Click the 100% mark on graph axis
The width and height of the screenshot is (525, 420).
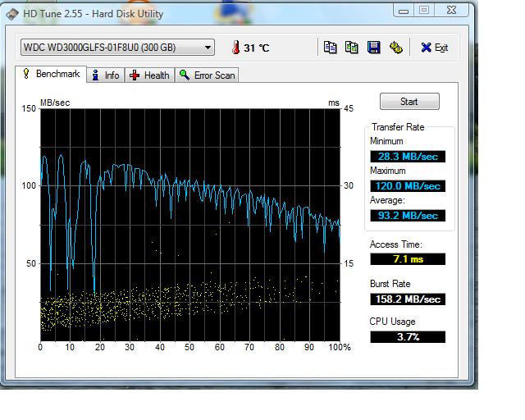(x=340, y=347)
